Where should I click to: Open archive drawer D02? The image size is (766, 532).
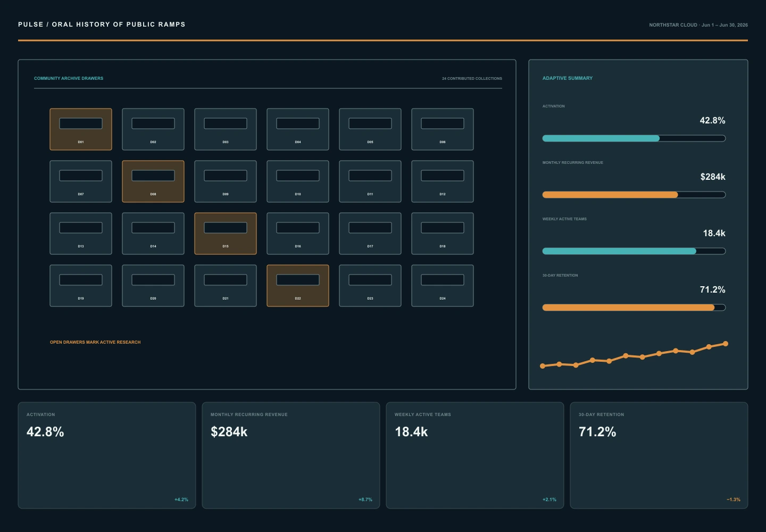(x=153, y=129)
